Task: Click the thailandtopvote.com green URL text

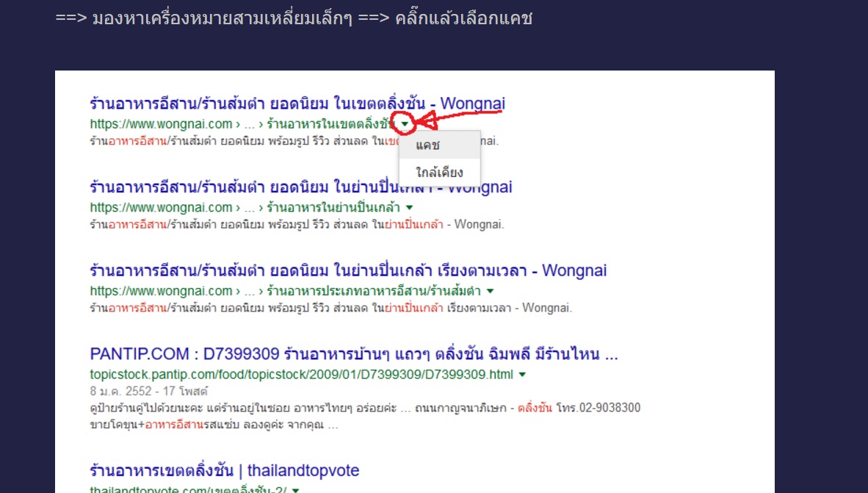Action: click(188, 489)
